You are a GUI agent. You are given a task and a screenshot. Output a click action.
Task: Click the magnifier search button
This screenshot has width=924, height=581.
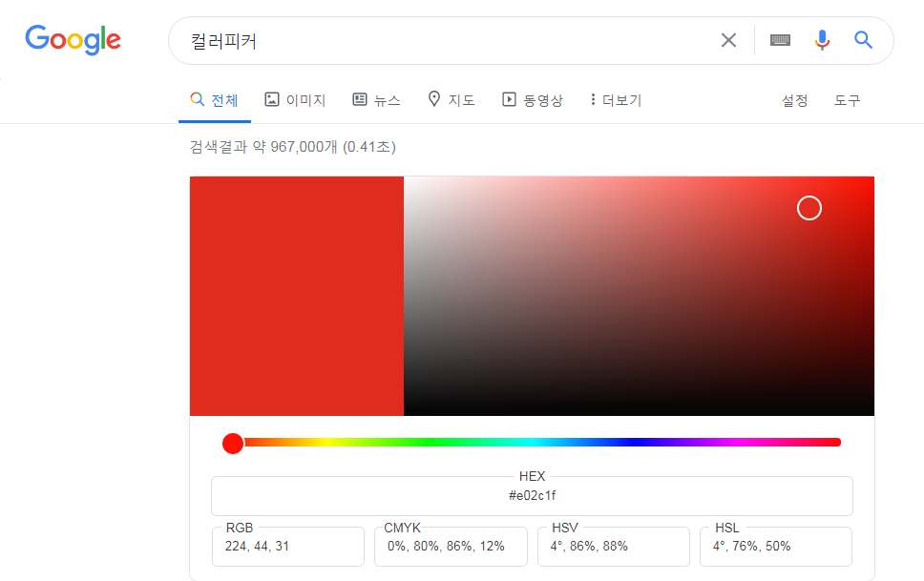pos(863,40)
